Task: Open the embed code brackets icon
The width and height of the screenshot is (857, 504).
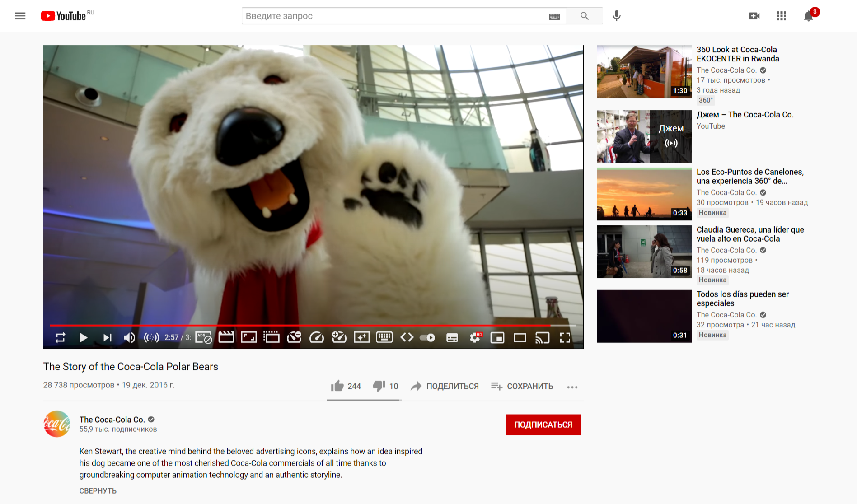Action: 407,337
